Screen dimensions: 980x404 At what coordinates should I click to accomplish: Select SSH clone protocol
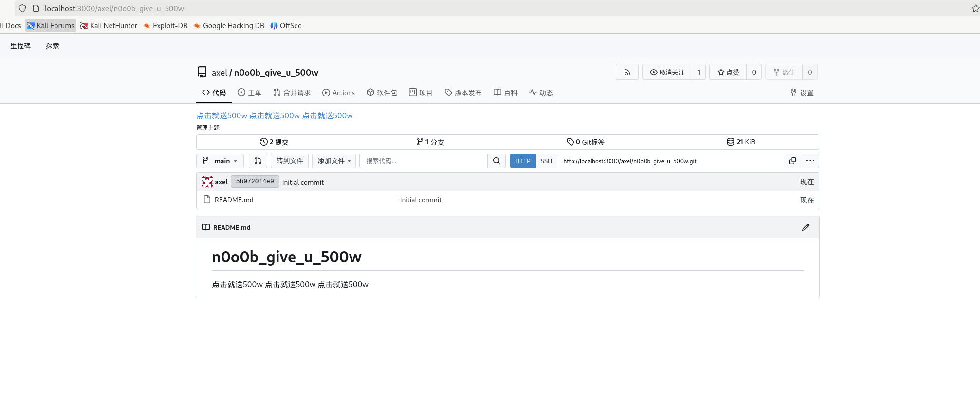click(x=546, y=161)
